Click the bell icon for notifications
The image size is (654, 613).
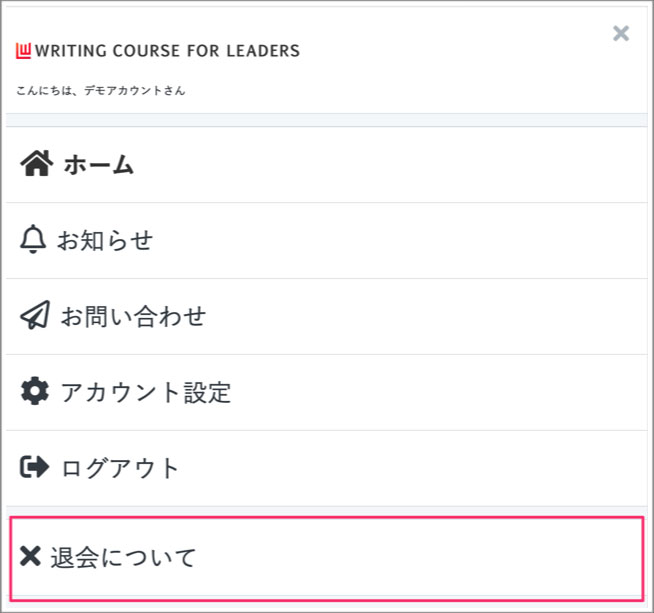click(x=33, y=240)
